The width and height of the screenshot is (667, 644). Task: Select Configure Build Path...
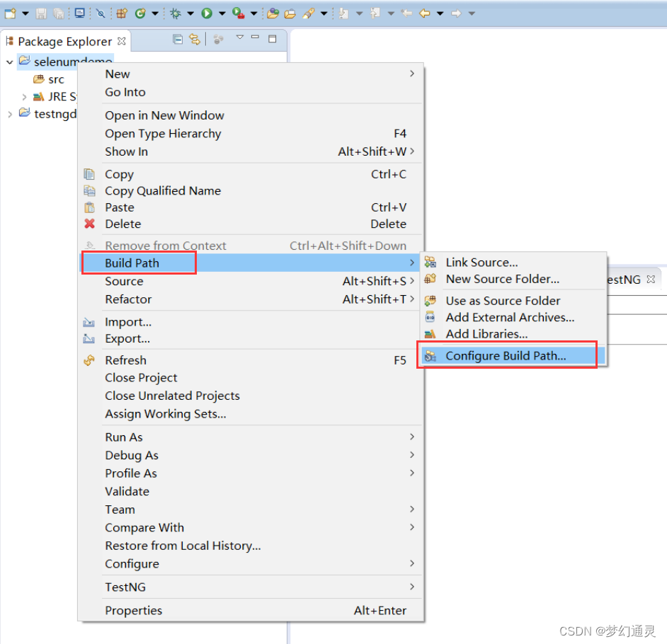point(513,356)
